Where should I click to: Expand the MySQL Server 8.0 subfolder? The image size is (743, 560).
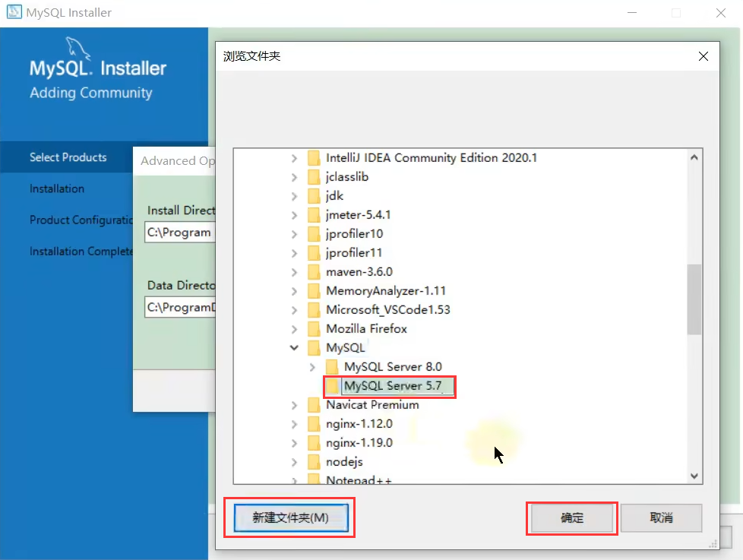tap(312, 367)
